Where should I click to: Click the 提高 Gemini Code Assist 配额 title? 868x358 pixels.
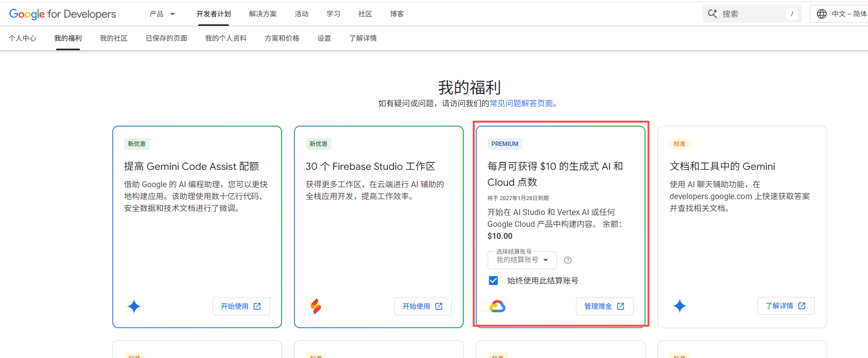pos(192,166)
